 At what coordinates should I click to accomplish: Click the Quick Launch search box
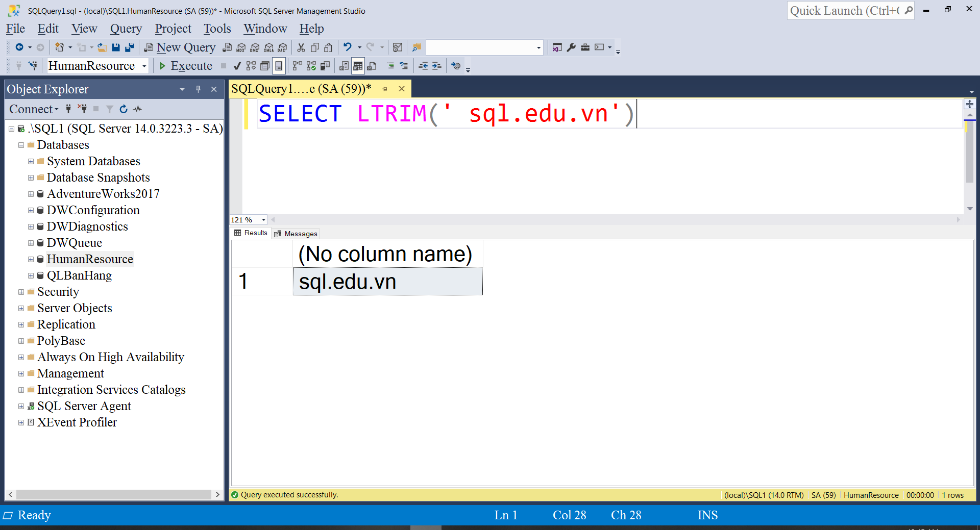(x=845, y=11)
